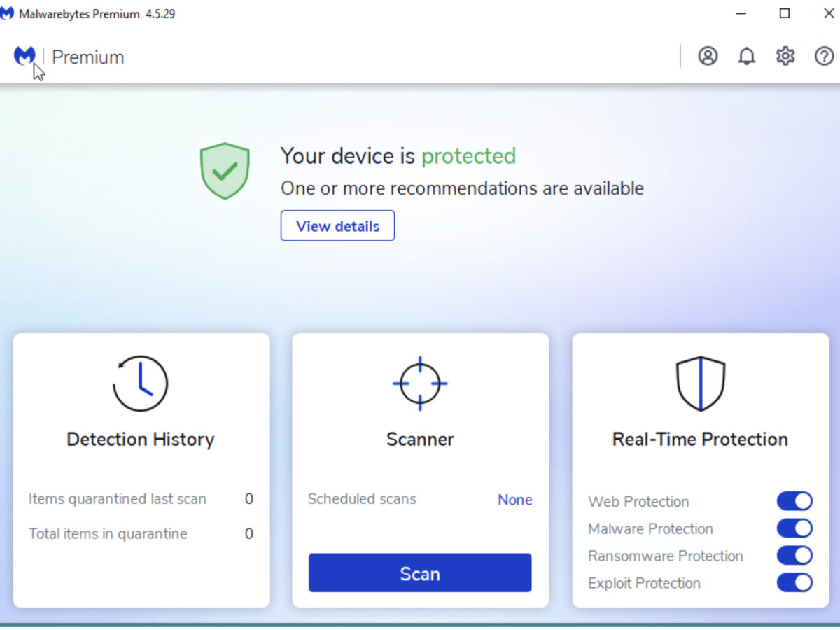The image size is (840, 630).
Task: Open the account profile icon
Action: click(708, 56)
